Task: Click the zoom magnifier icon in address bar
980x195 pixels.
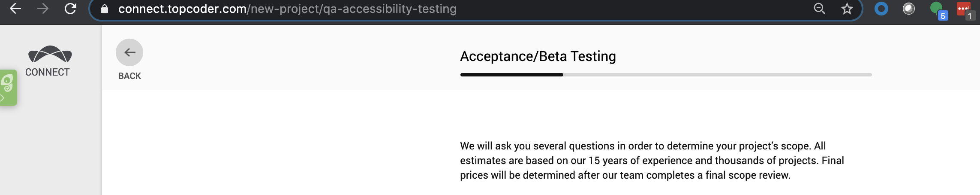Action: (819, 9)
